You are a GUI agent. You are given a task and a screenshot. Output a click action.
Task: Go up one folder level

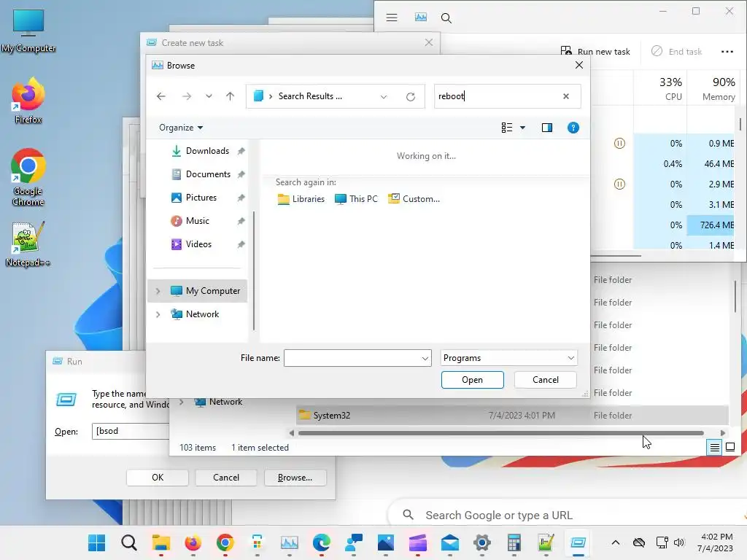tap(230, 96)
